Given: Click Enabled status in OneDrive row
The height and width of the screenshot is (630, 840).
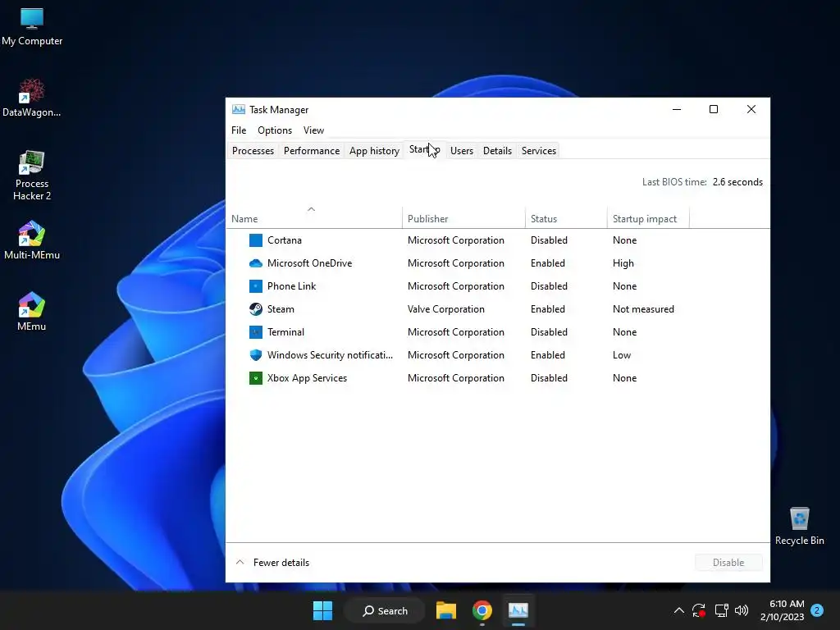Looking at the screenshot, I should coord(547,263).
